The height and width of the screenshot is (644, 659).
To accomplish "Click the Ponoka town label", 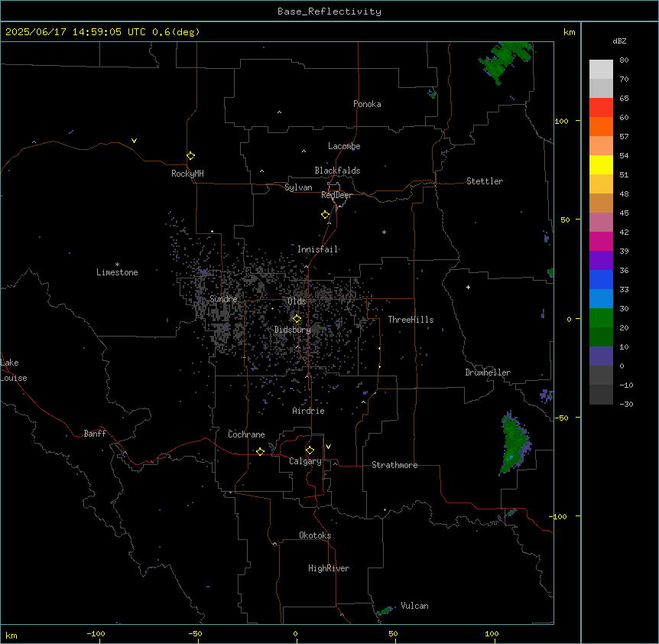I will 367,104.
